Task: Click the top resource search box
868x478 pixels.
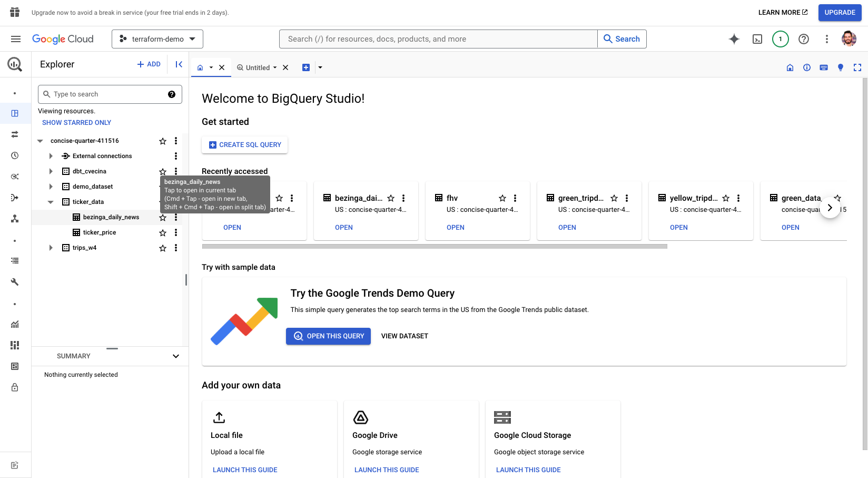Action: tap(438, 39)
